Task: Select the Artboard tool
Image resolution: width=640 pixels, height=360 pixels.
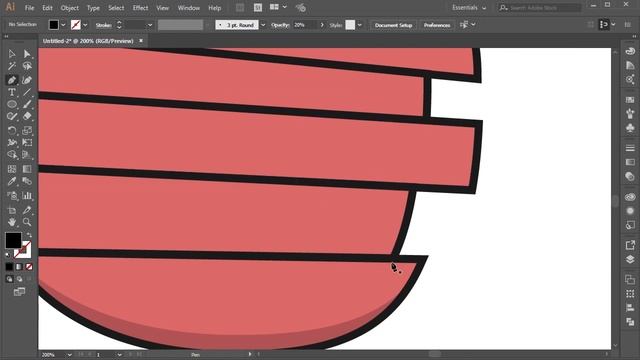Action: [x=12, y=210]
